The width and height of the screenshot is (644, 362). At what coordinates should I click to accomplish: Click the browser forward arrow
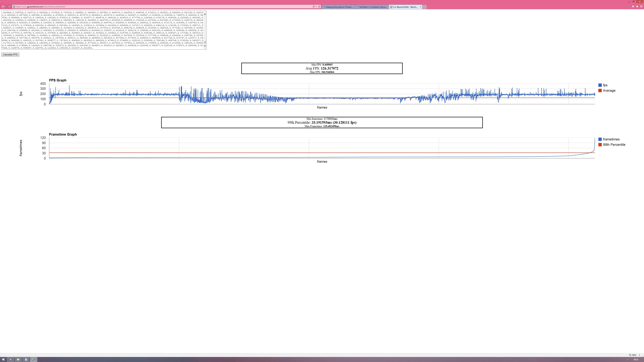point(9,7)
